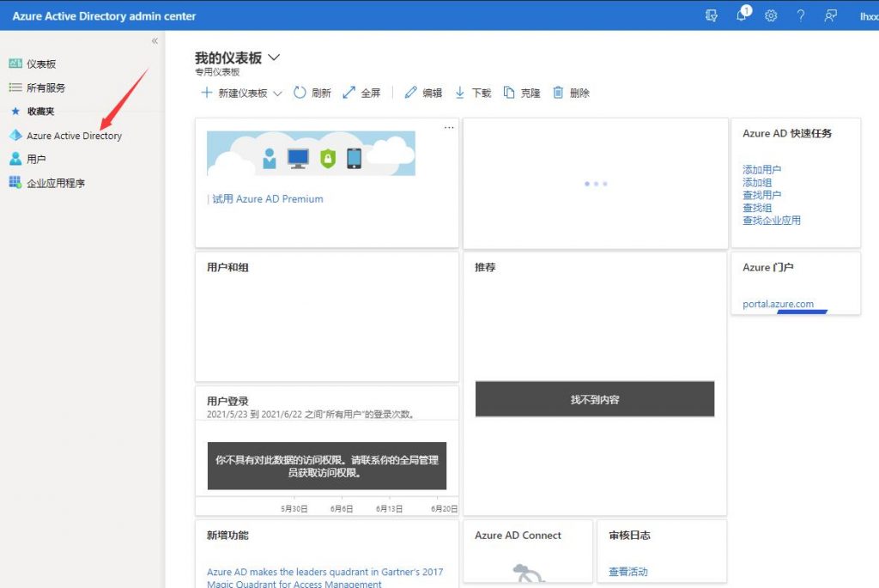Click the Azure 门户 tile title
879x588 pixels.
click(x=768, y=267)
